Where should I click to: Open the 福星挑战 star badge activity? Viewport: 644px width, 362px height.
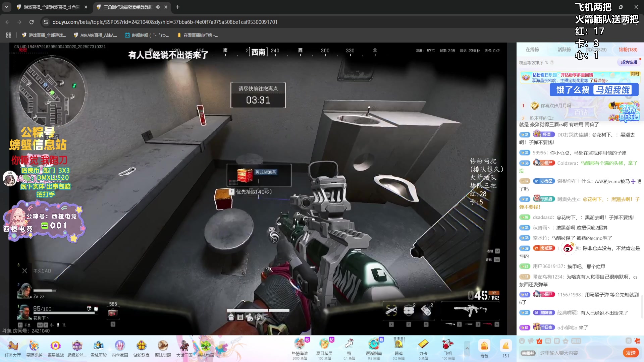pos(56,348)
